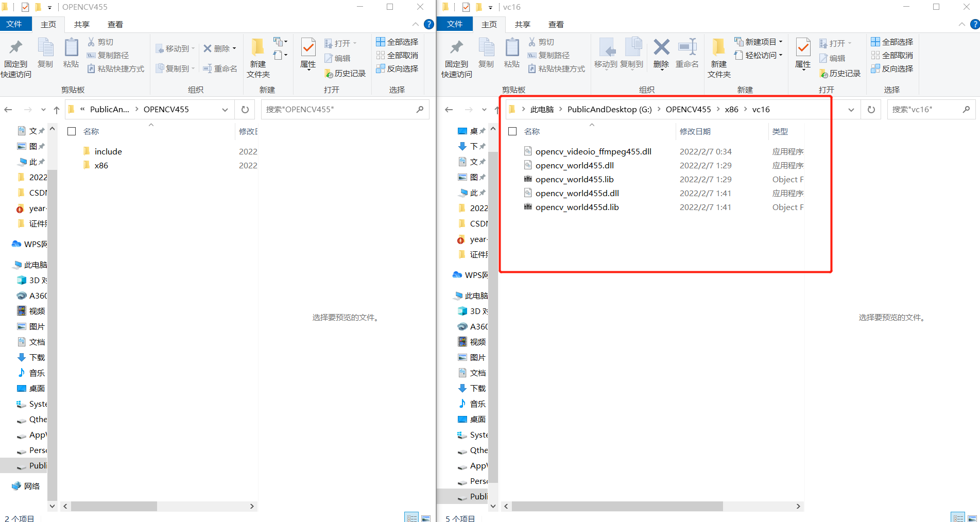The width and height of the screenshot is (980, 522).
Task: Select 此电脑 in OPENCV455 navigation pane
Action: click(x=35, y=265)
